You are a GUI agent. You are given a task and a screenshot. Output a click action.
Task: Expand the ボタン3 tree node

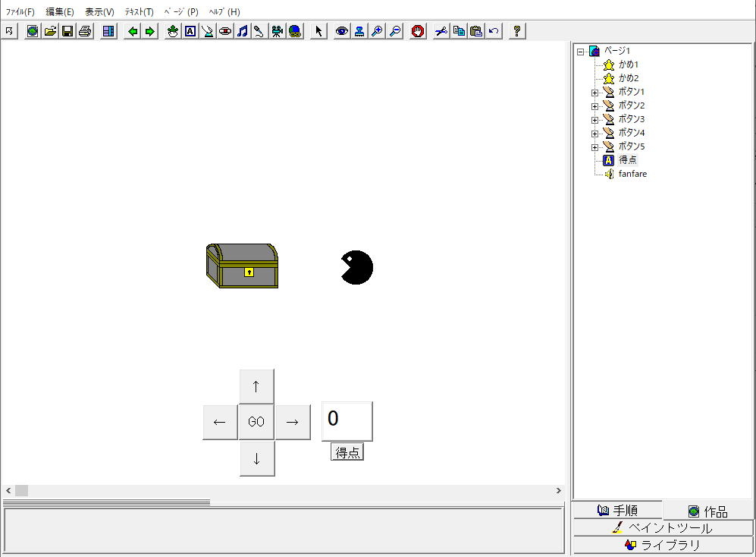tap(594, 120)
